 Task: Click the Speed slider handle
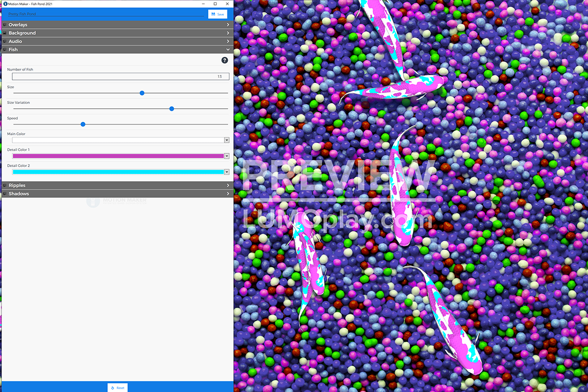pos(83,124)
